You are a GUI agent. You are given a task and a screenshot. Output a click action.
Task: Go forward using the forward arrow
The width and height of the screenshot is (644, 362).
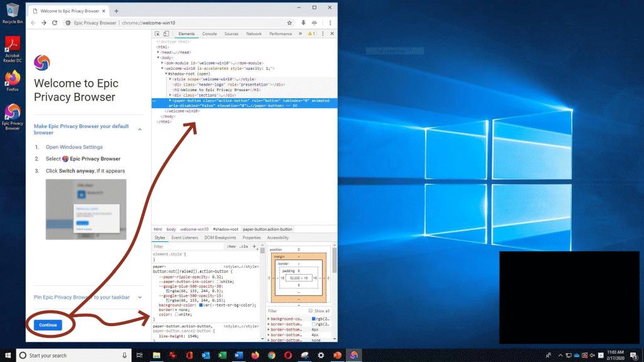pyautogui.click(x=44, y=23)
